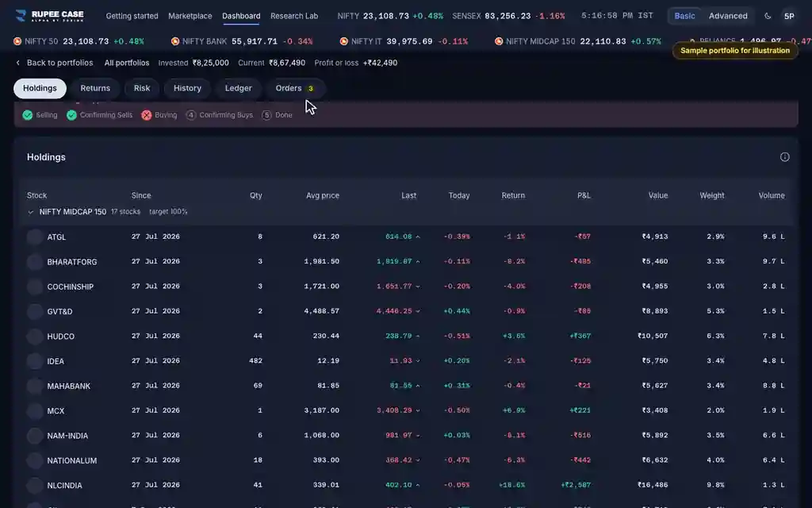This screenshot has width=812, height=508.
Task: Open the Orders tab
Action: coord(295,88)
